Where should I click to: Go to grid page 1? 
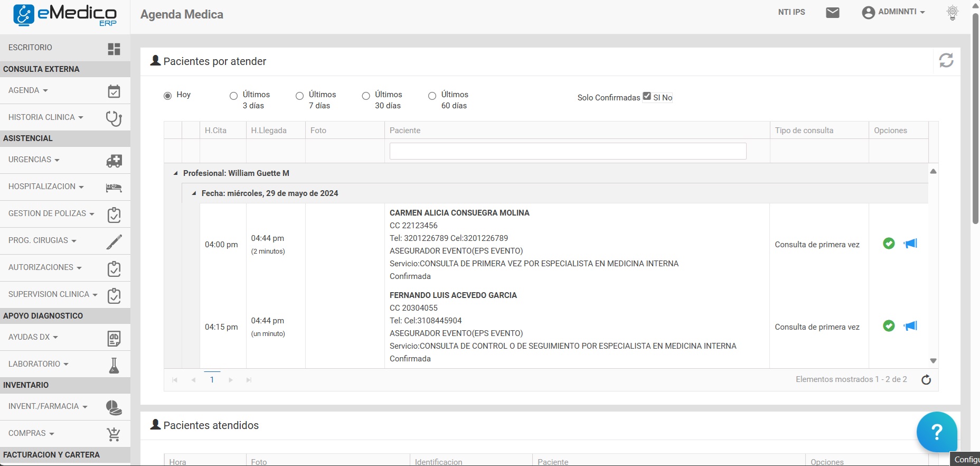[212, 380]
